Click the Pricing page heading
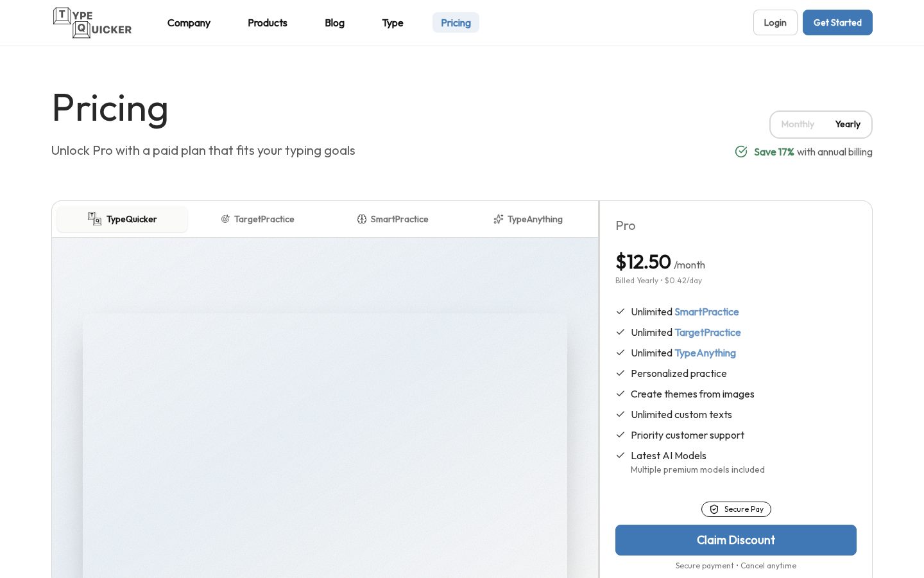This screenshot has height=578, width=924. pos(110,108)
